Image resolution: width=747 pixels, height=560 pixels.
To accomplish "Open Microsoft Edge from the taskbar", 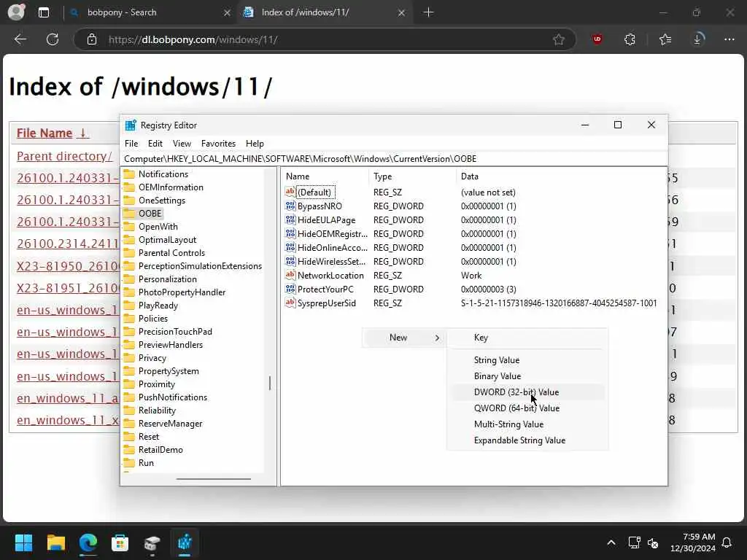I will tap(88, 542).
